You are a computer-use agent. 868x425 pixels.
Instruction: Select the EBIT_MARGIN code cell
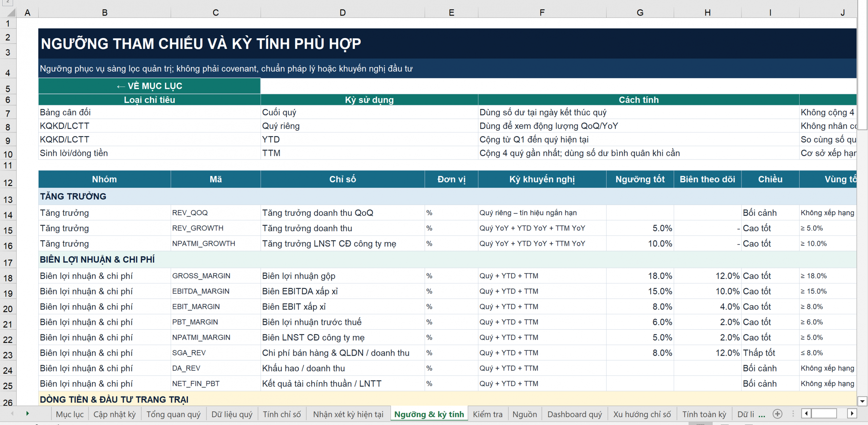pos(216,307)
